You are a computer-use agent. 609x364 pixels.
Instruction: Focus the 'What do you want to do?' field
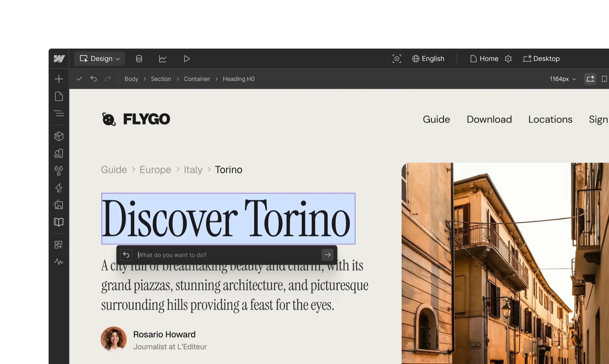pyautogui.click(x=228, y=255)
